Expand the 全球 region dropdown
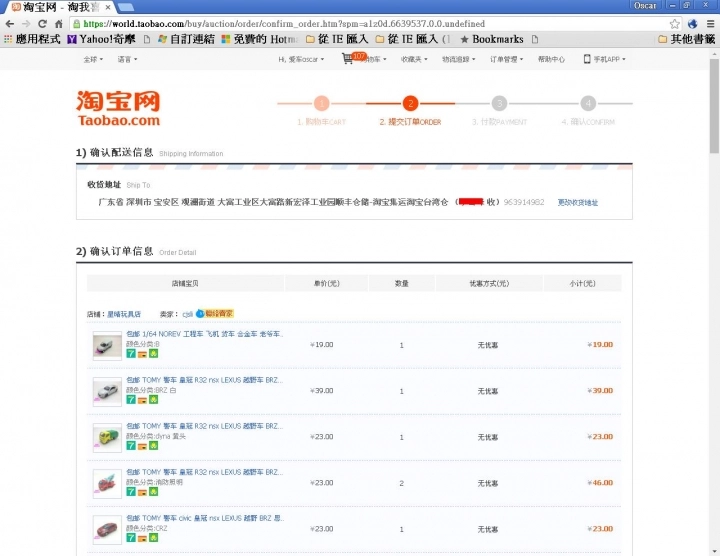 pyautogui.click(x=93, y=59)
